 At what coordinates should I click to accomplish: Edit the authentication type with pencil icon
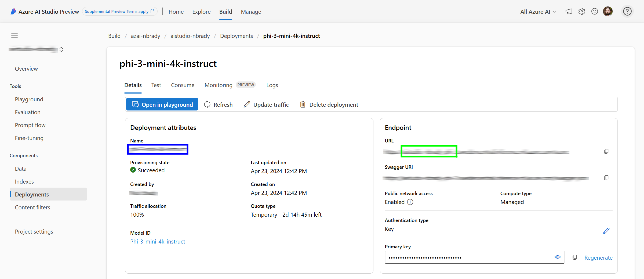click(x=606, y=231)
